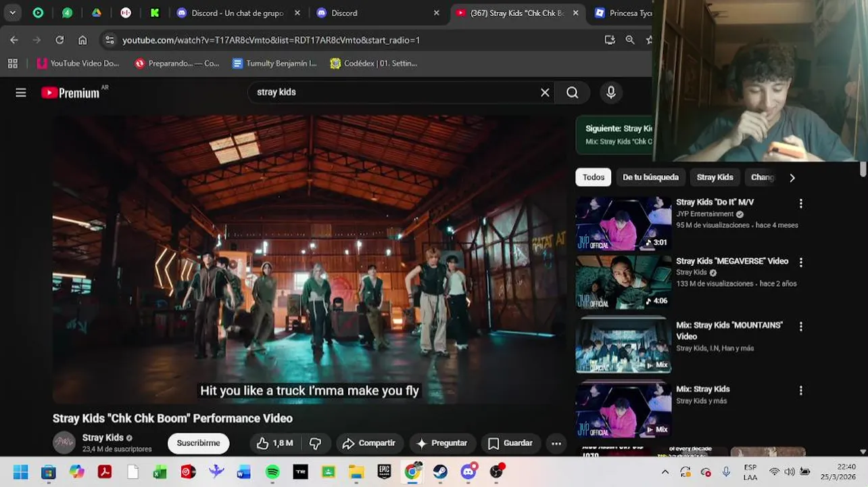This screenshot has height=487, width=868.
Task: Click the video player area
Action: pos(309,260)
